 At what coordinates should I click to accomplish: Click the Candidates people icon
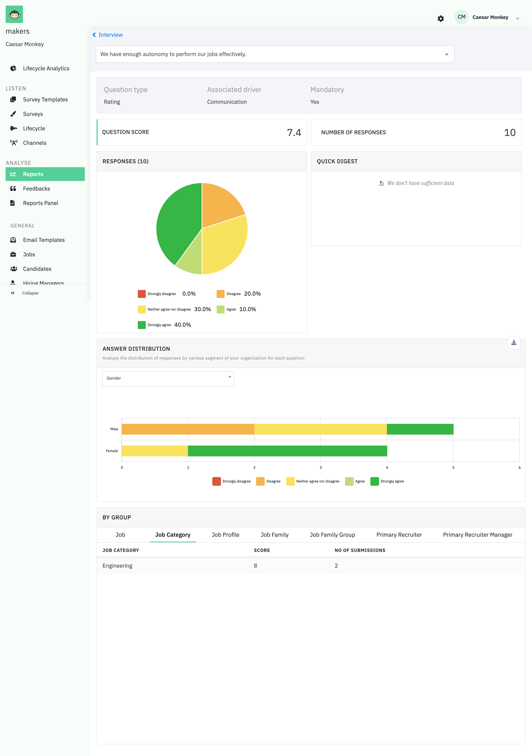pyautogui.click(x=14, y=269)
